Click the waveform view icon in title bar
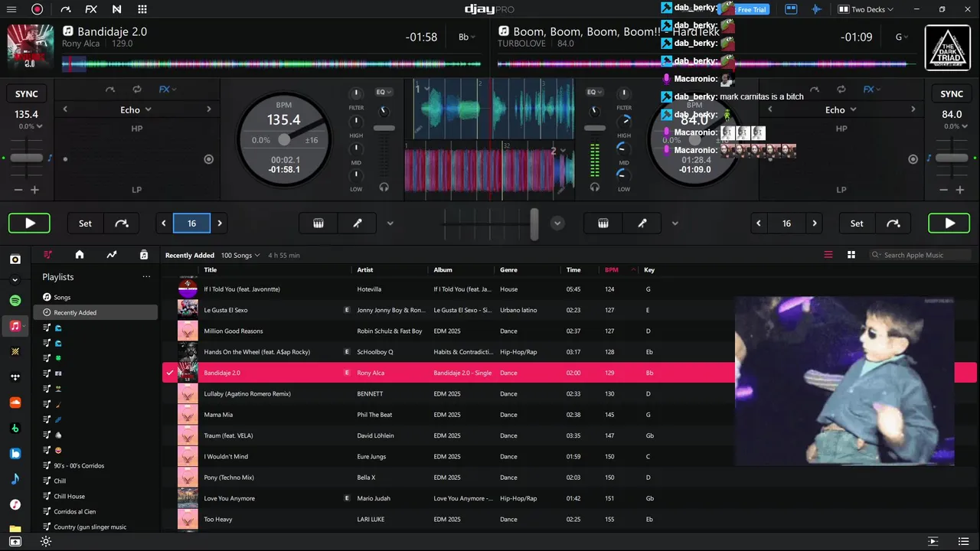This screenshot has width=980, height=551. tap(816, 9)
